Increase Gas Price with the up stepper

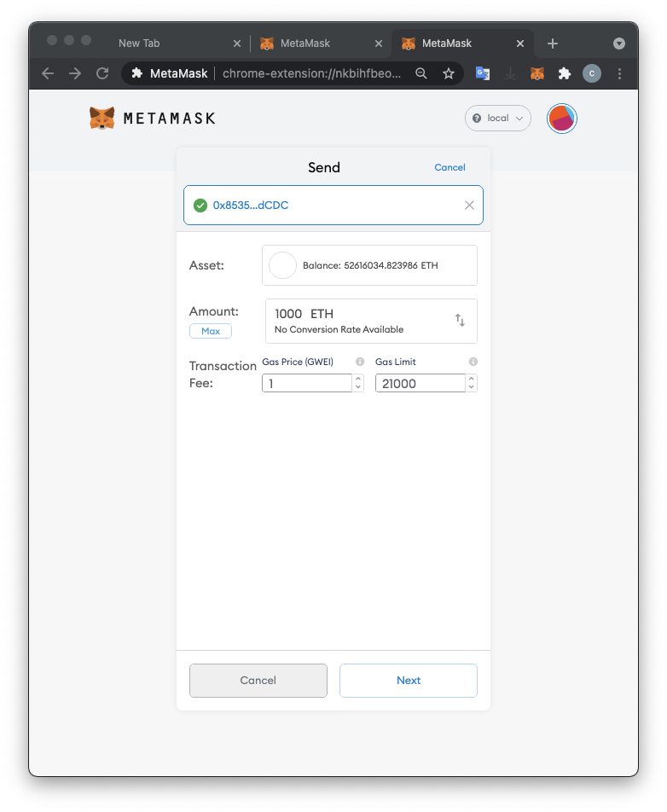coord(358,379)
